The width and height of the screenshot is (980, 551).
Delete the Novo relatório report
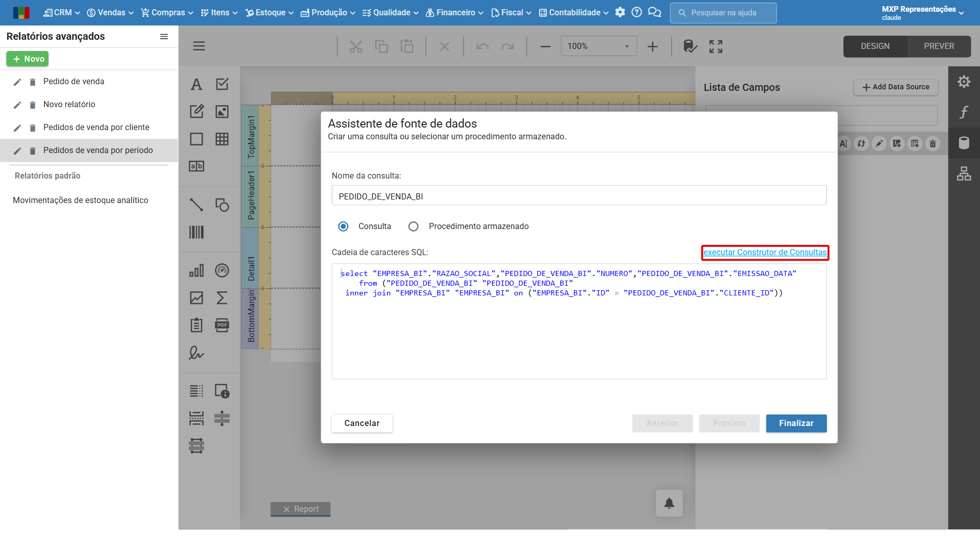click(x=33, y=105)
